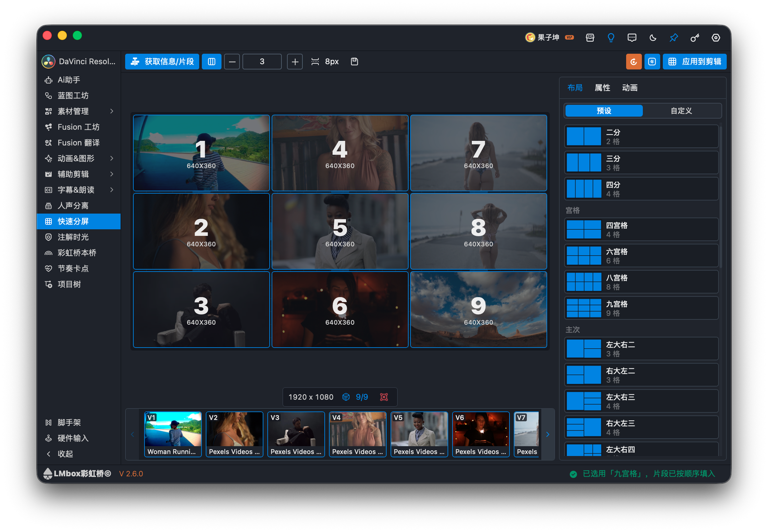Click 获取信息/片段 button
768x532 pixels.
[x=162, y=61]
